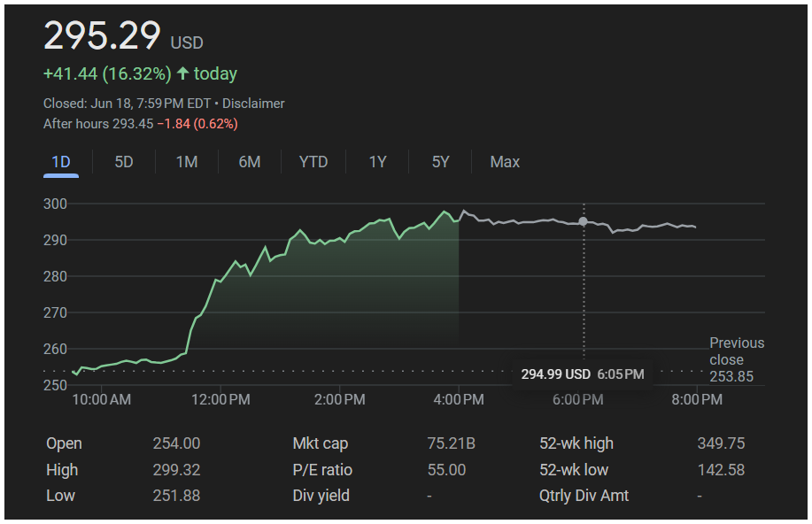Click the 300 price axis label
Screen dimensions: 812x524
pyautogui.click(x=56, y=204)
